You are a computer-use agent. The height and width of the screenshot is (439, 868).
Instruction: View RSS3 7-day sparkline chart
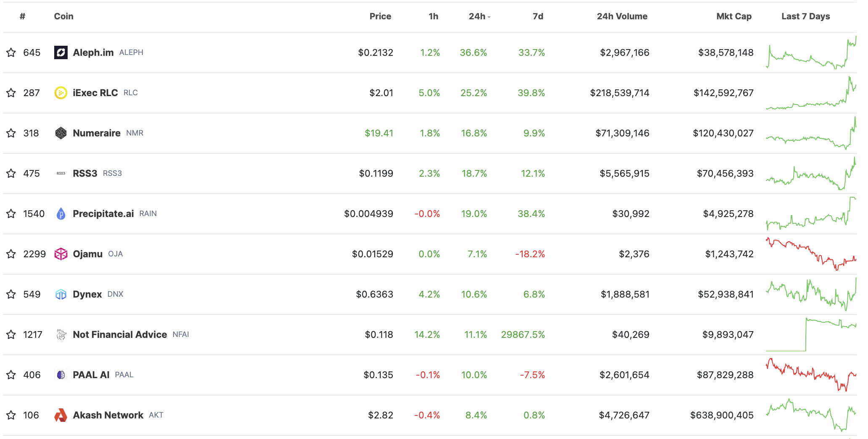(x=811, y=173)
